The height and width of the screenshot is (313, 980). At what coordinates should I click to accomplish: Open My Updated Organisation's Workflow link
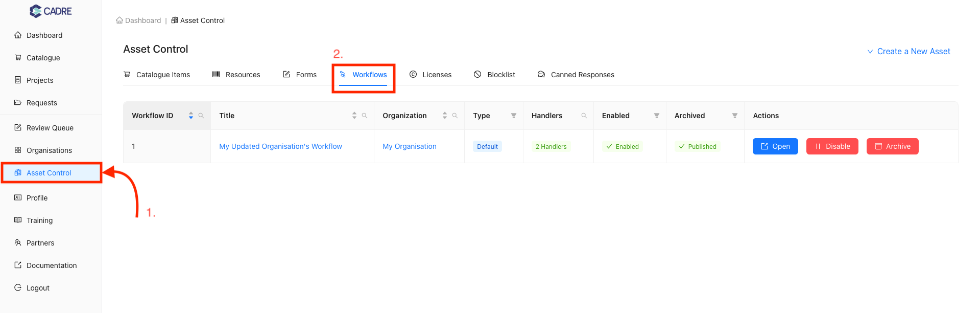[280, 146]
